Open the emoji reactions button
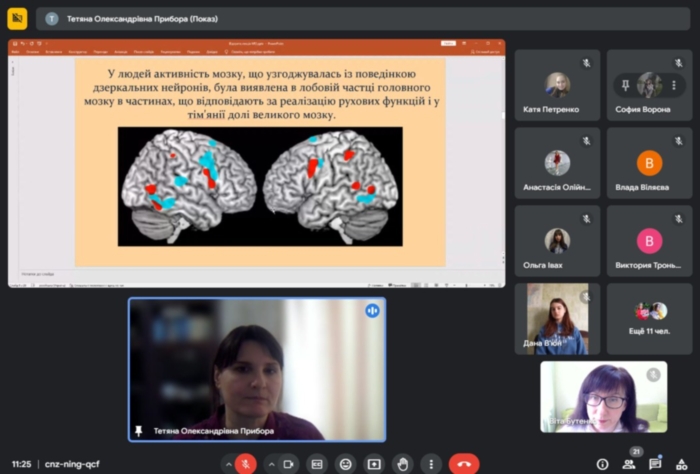 tap(345, 464)
